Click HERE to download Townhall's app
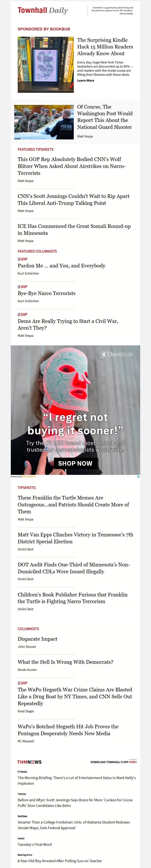This screenshot has width=151, height=868. 132,762
